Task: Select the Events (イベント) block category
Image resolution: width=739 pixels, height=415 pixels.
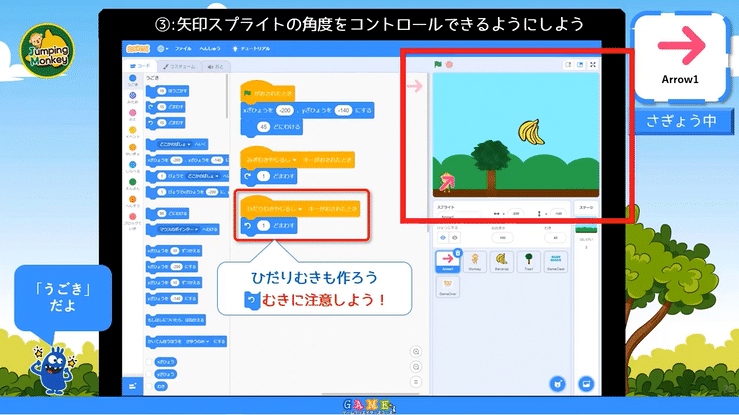Action: click(132, 132)
